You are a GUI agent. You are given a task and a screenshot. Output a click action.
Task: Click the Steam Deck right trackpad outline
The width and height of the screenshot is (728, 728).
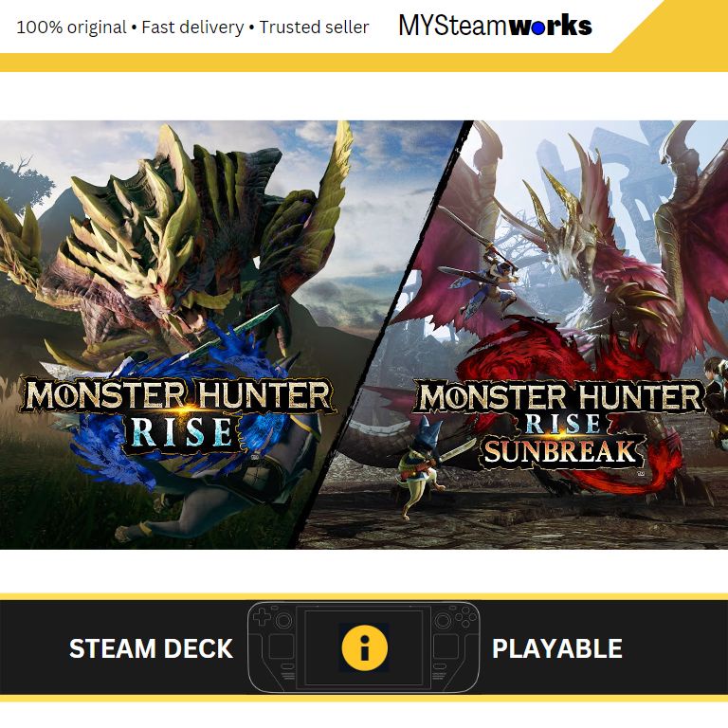446,646
